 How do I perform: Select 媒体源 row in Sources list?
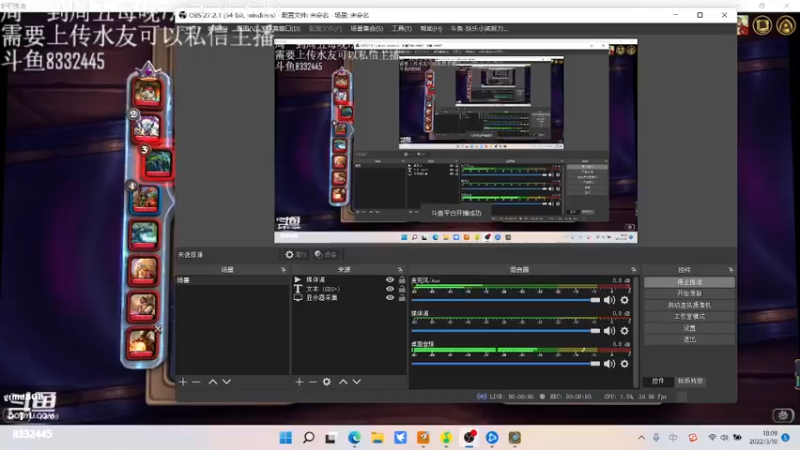tap(349, 280)
